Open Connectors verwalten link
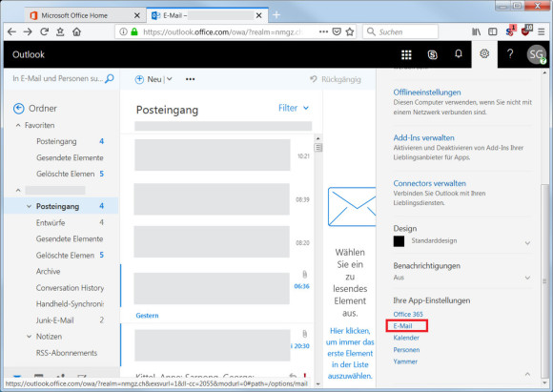Screen dimensions: 553x392 429,183
